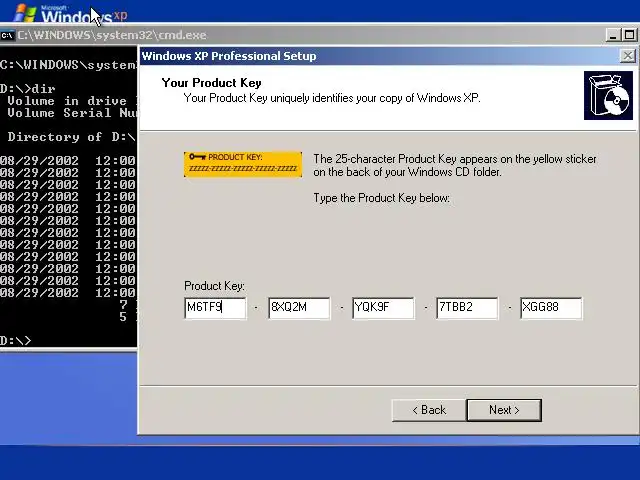The image size is (640, 480).
Task: Minimize the cmd.exe window
Action: pos(613,35)
